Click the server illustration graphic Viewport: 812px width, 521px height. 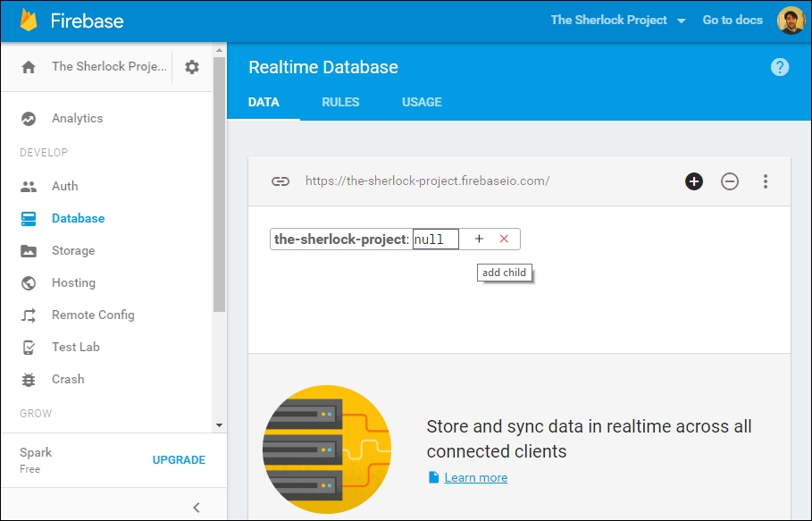tap(327, 450)
